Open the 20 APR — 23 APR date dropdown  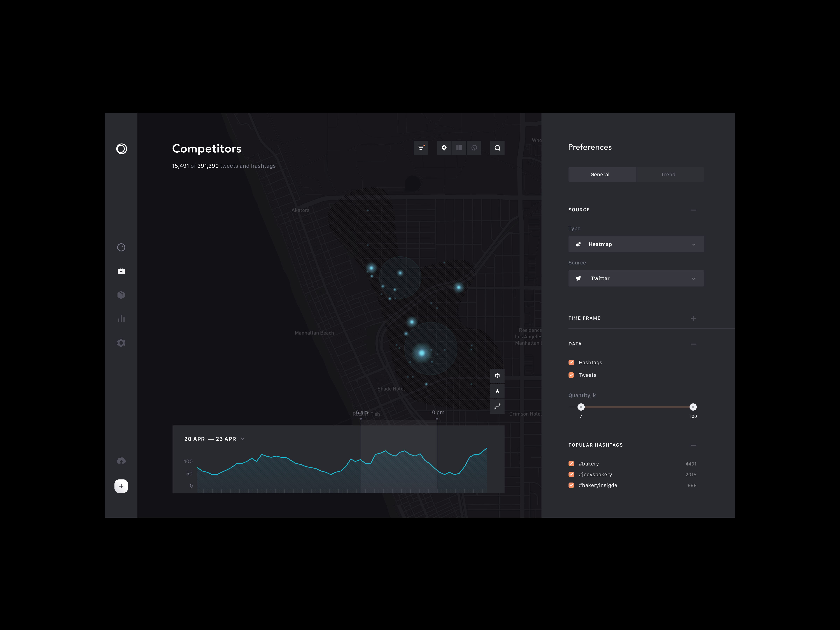coord(214,439)
